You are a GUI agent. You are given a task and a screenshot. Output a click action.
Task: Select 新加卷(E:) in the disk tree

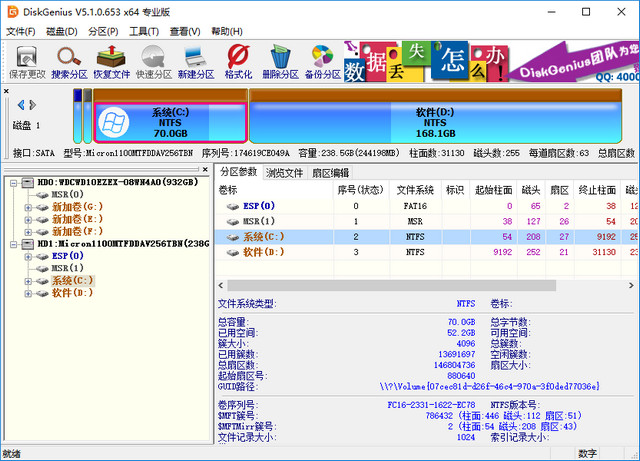point(77,219)
